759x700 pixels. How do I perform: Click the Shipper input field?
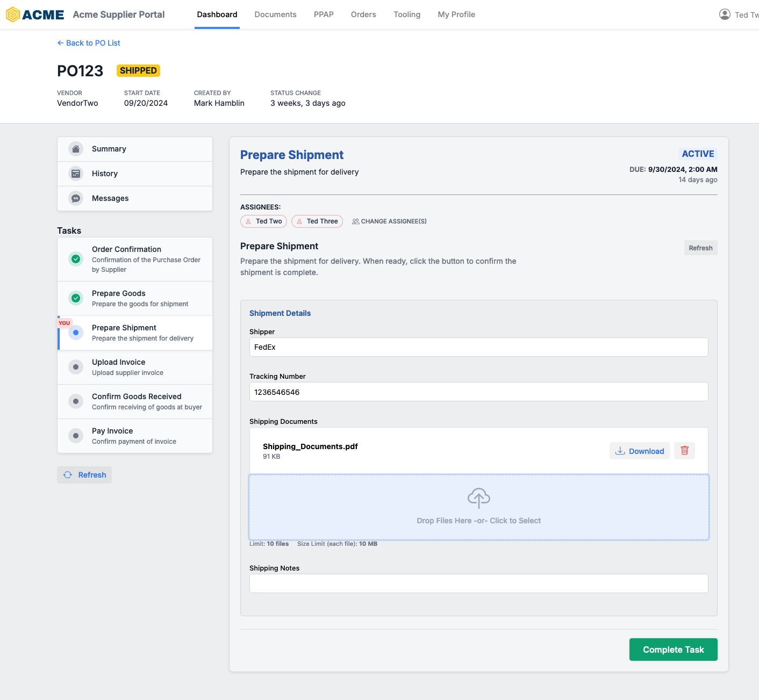(479, 347)
